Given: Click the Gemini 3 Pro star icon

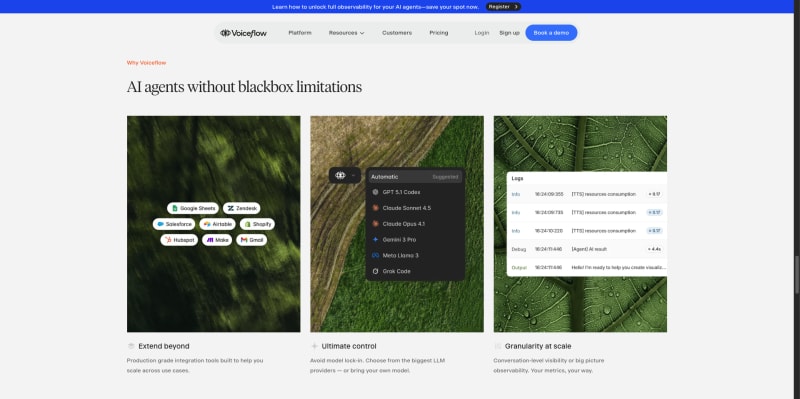Looking at the screenshot, I should pos(375,239).
